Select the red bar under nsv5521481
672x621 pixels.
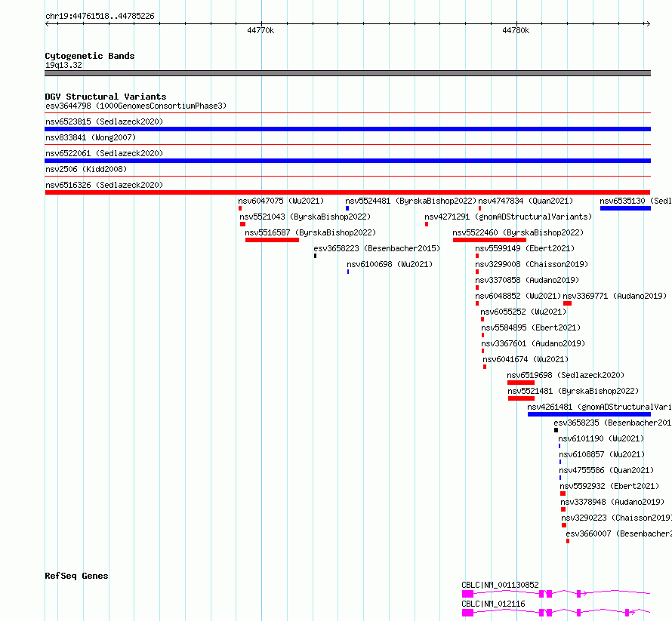pyautogui.click(x=521, y=398)
